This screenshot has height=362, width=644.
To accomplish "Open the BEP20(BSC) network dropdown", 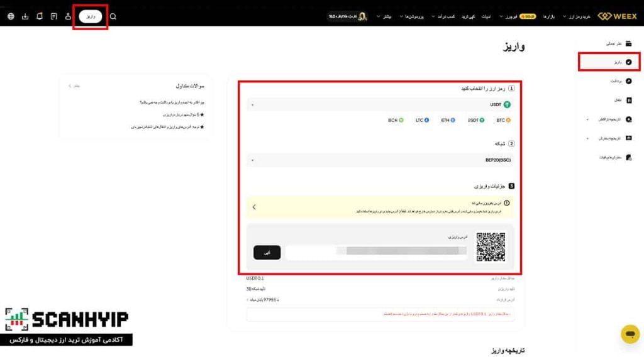I will 380,160.
